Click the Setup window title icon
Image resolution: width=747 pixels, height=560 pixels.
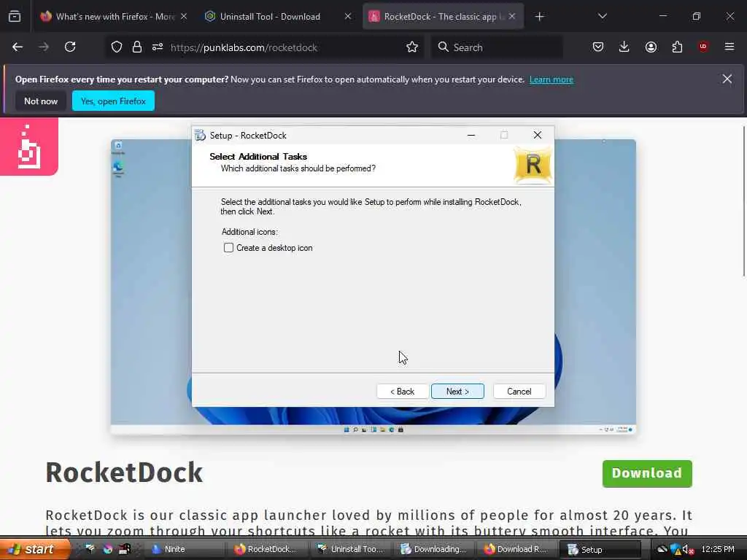[x=200, y=135]
